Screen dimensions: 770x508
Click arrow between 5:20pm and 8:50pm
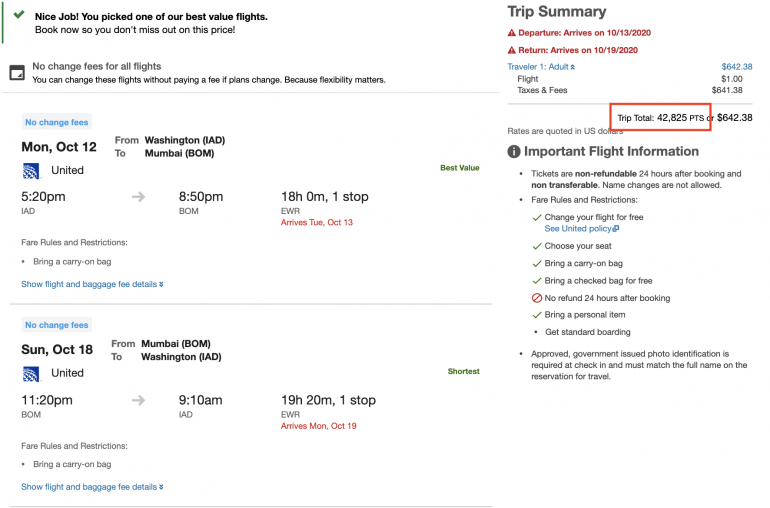pyautogui.click(x=138, y=197)
